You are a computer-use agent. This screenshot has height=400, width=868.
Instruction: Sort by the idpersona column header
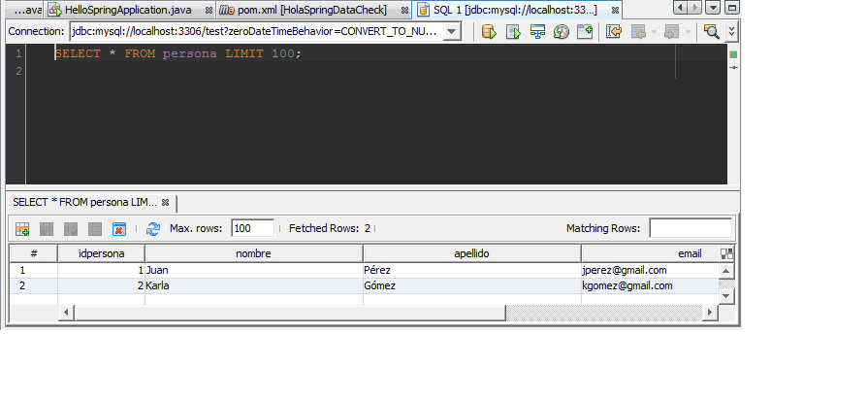pos(101,253)
